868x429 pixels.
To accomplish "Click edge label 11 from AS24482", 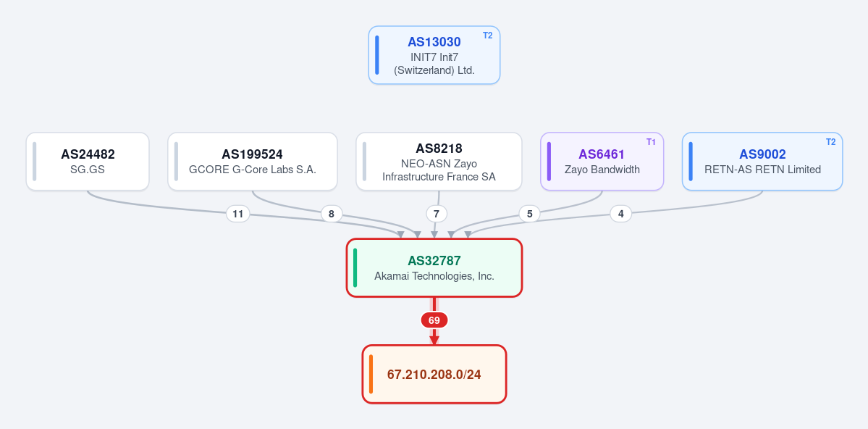I will click(x=238, y=213).
